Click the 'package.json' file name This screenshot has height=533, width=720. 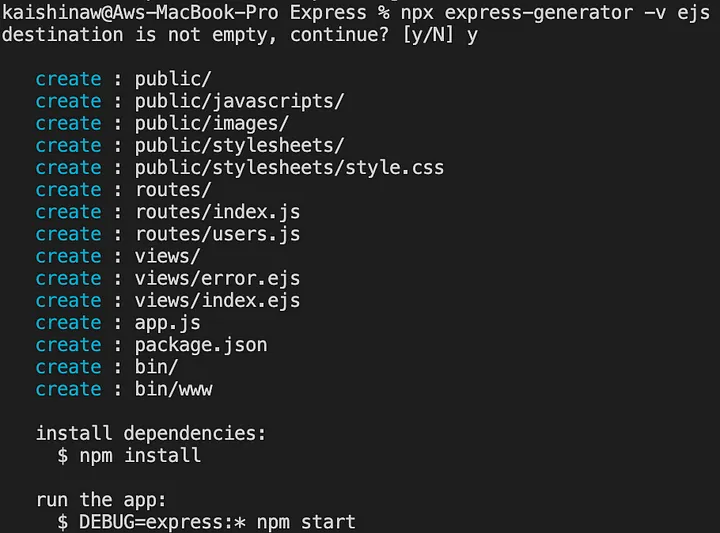pos(201,345)
